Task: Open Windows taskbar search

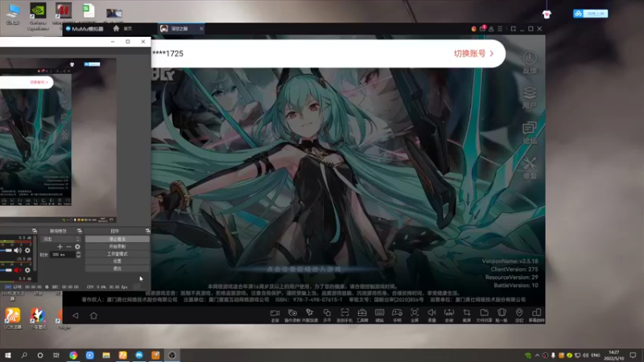Action: 24,355
